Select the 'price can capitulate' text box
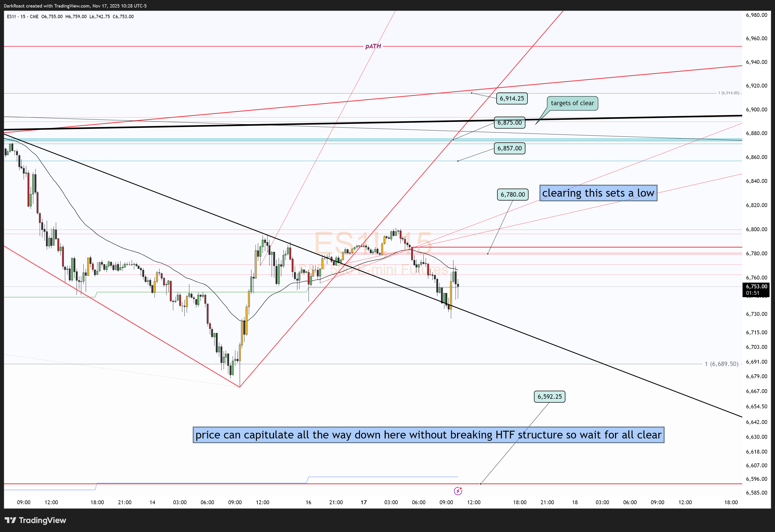775x532 pixels. click(x=428, y=435)
